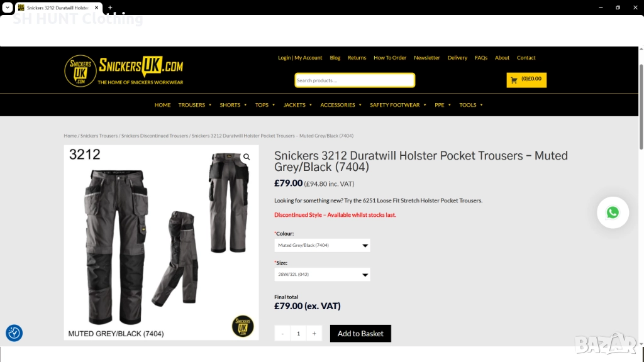Click the page vertical scrollbar
Viewport: 644px width, 362px height.
(x=641, y=107)
